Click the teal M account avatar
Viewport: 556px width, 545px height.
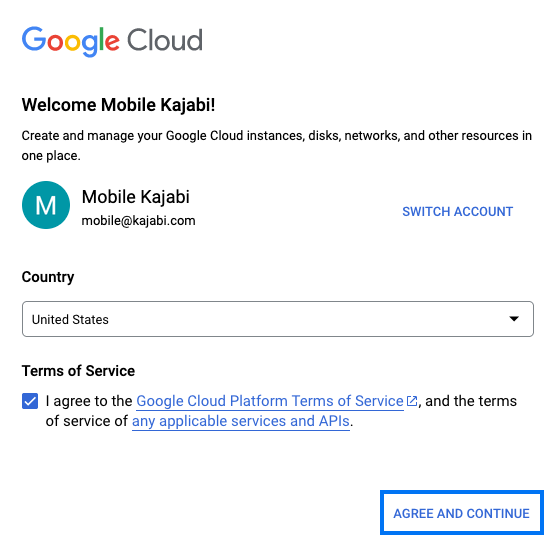click(46, 205)
